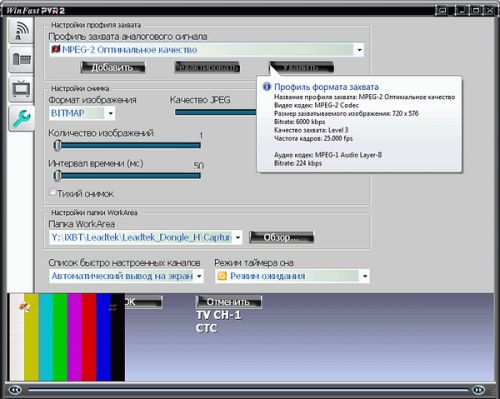Click the Bitrate: 224 kbps line
The height and width of the screenshot is (399, 500).
click(298, 163)
